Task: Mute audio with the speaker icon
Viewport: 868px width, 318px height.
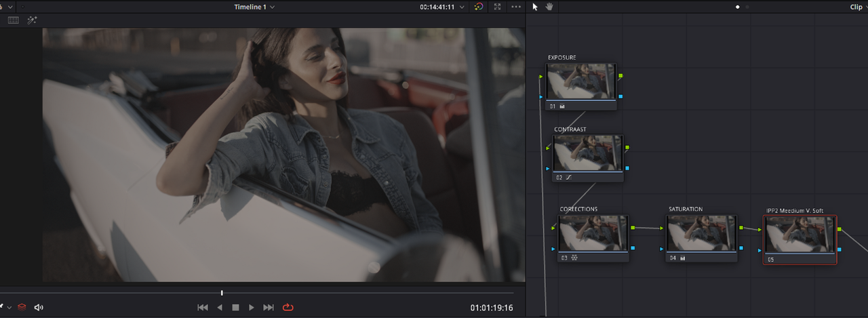Action: point(39,307)
